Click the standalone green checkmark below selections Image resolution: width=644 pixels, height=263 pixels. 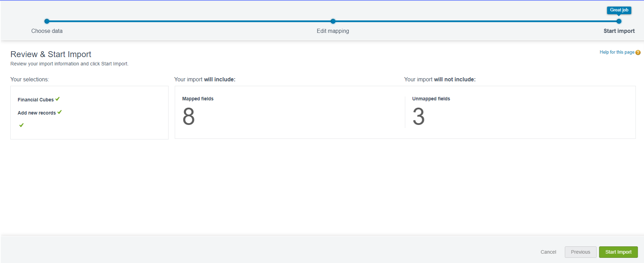[21, 125]
